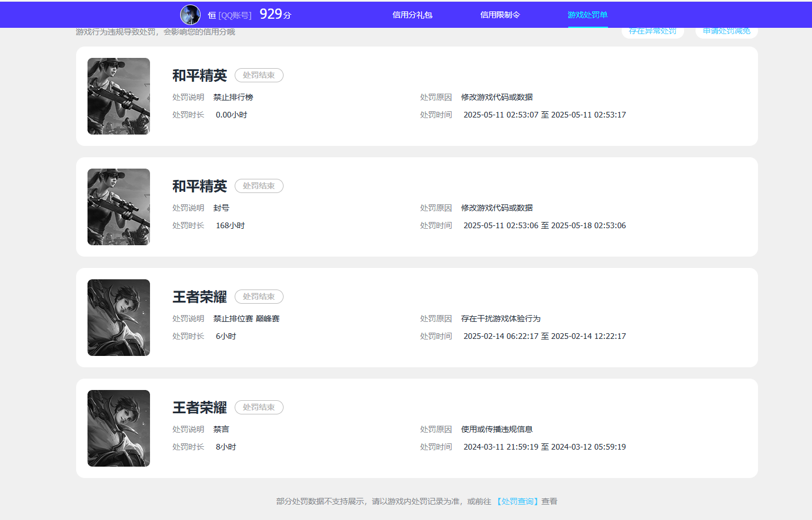
Task: Click the user avatar in the header
Action: (190, 15)
